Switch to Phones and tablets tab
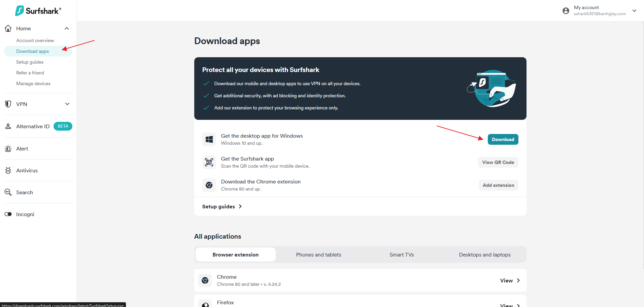Screen dimensions: 644x307 [318, 255]
